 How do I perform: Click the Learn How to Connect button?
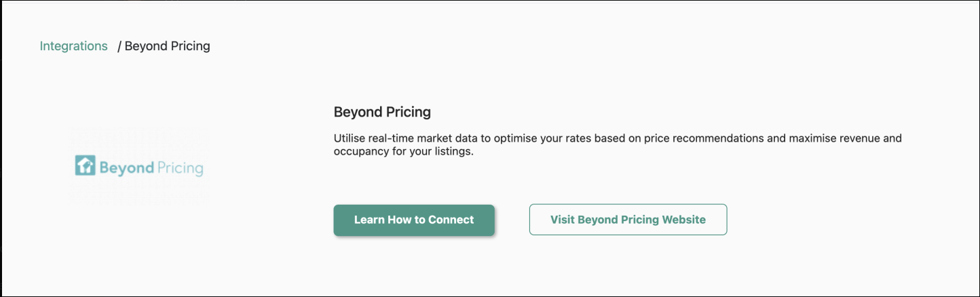414,220
